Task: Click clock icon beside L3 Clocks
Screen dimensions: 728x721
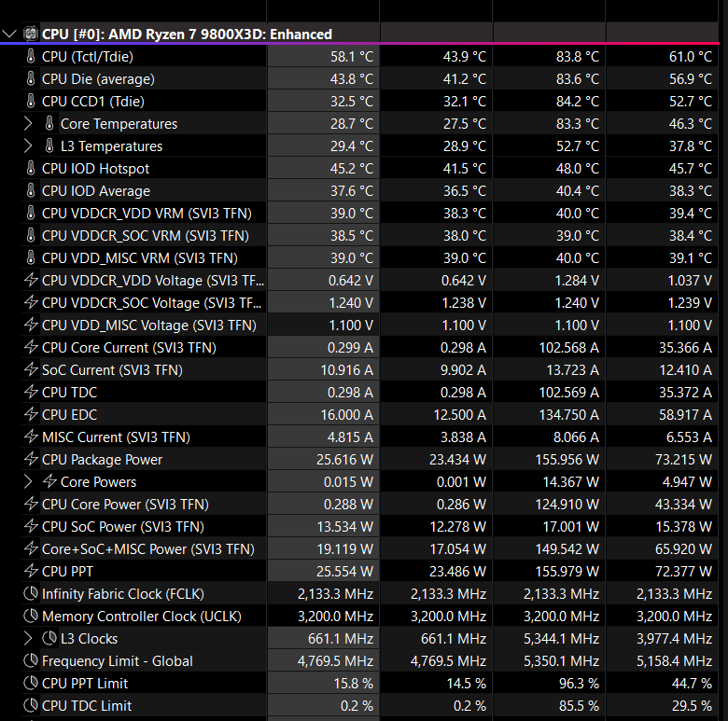Action: click(49, 638)
